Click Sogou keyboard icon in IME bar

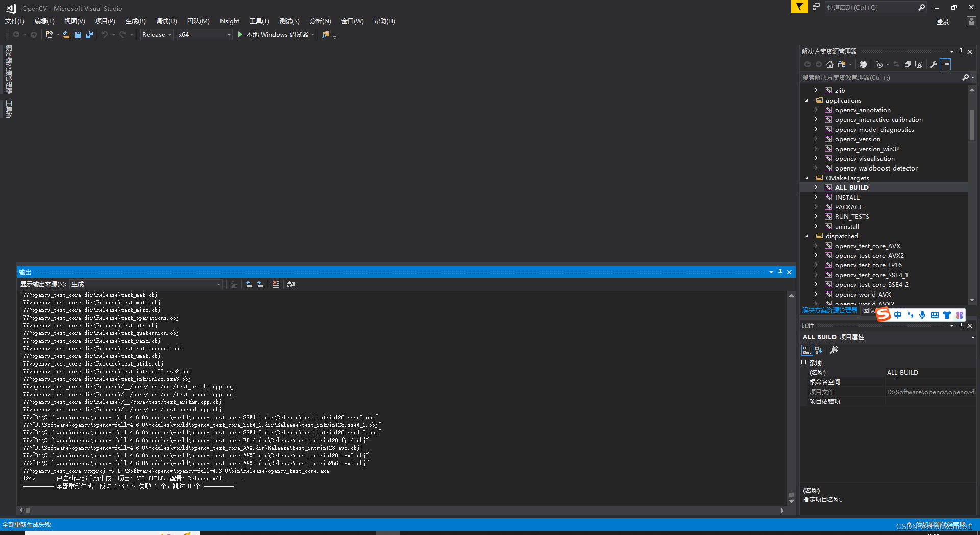935,315
